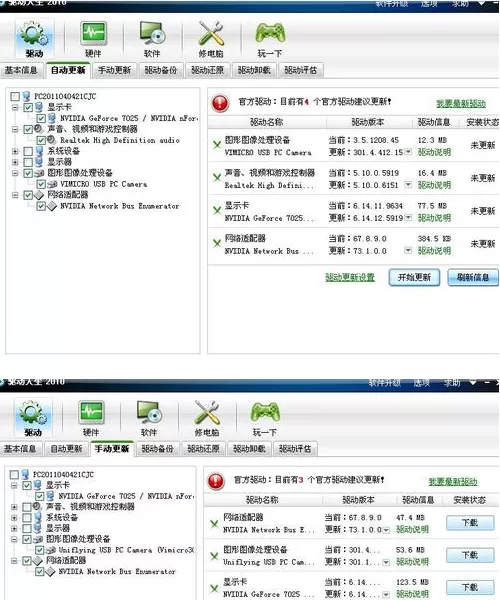The image size is (500, 600).
Task: Click 16.4 MB size in Realtek row
Action: click(432, 173)
